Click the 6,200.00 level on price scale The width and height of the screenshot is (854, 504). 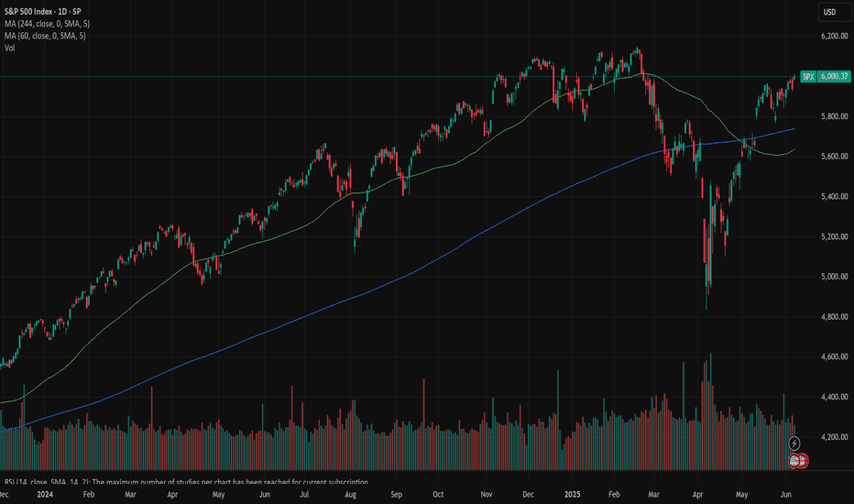click(835, 36)
